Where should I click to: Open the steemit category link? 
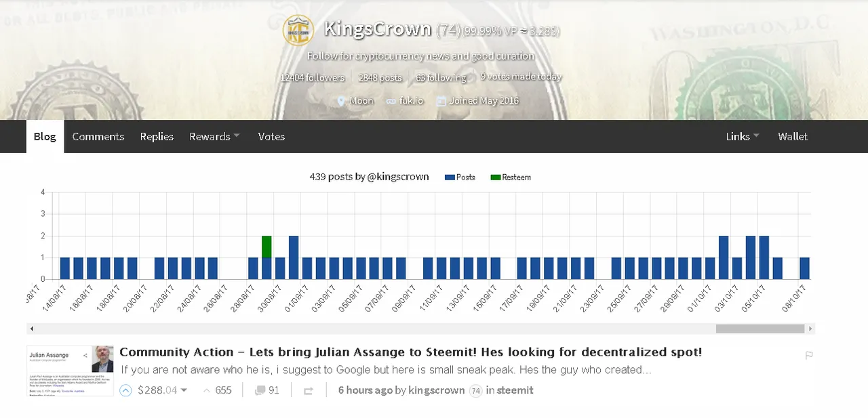(x=515, y=390)
